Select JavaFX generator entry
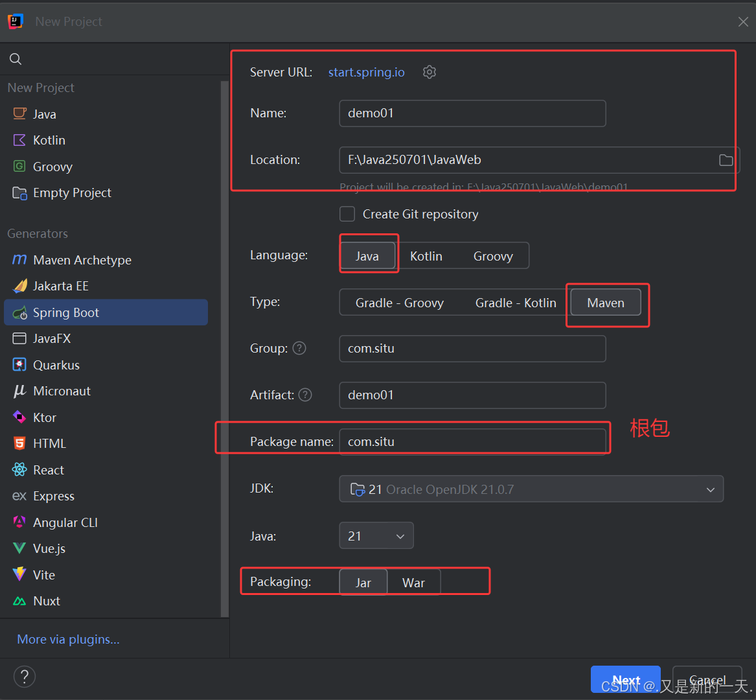 106,339
